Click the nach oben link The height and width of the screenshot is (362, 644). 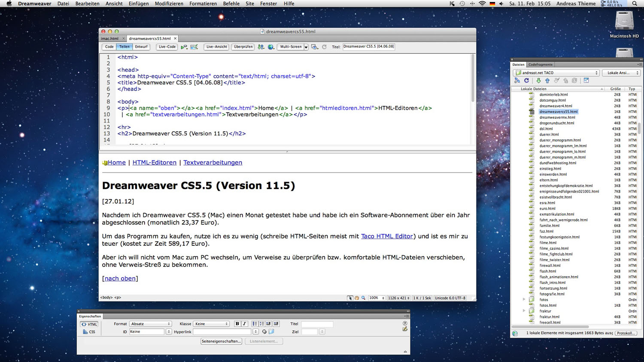pyautogui.click(x=120, y=278)
